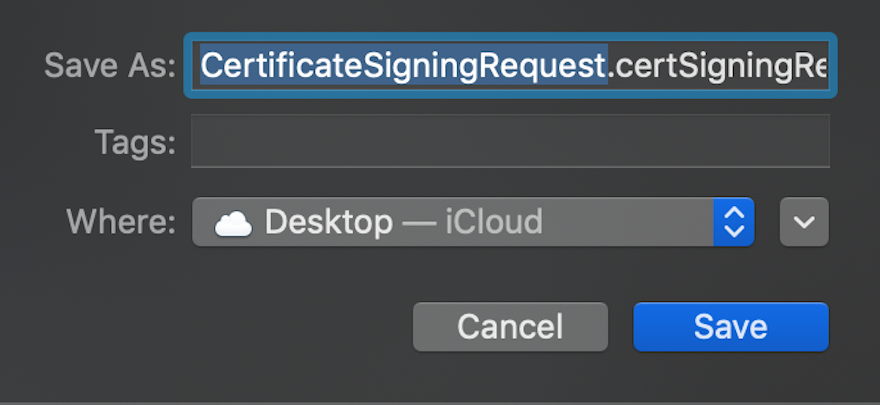880x405 pixels.
Task: Place cursor in the .certSigningRe extension text
Action: click(x=718, y=66)
